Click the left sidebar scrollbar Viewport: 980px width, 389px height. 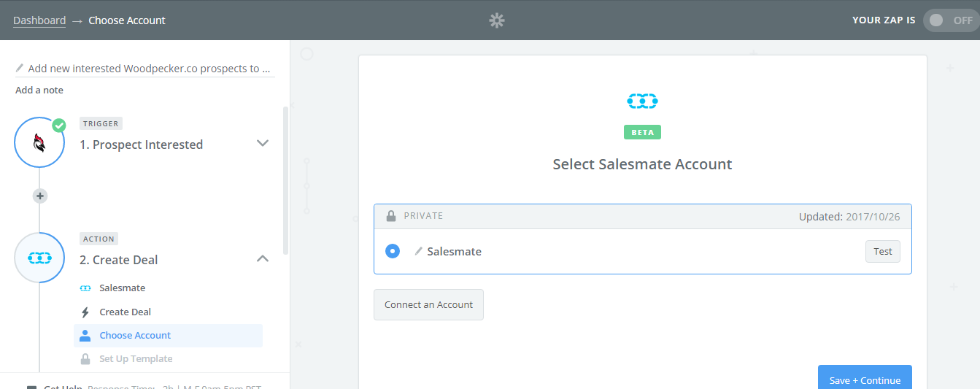point(285,180)
